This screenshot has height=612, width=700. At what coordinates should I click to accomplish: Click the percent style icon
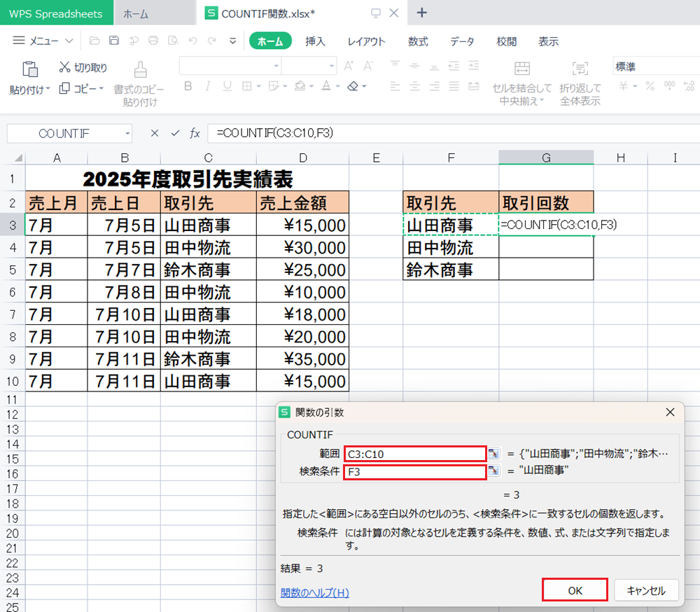[x=650, y=86]
